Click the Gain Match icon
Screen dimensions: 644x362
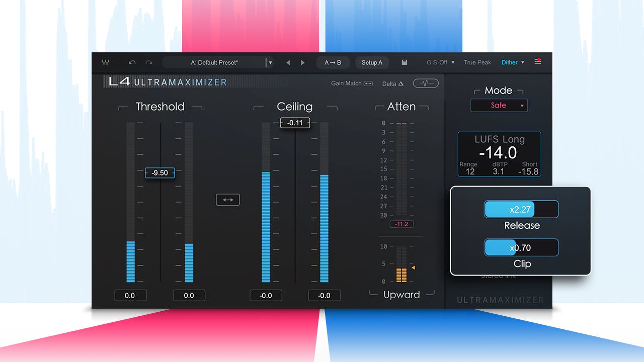pyautogui.click(x=368, y=83)
